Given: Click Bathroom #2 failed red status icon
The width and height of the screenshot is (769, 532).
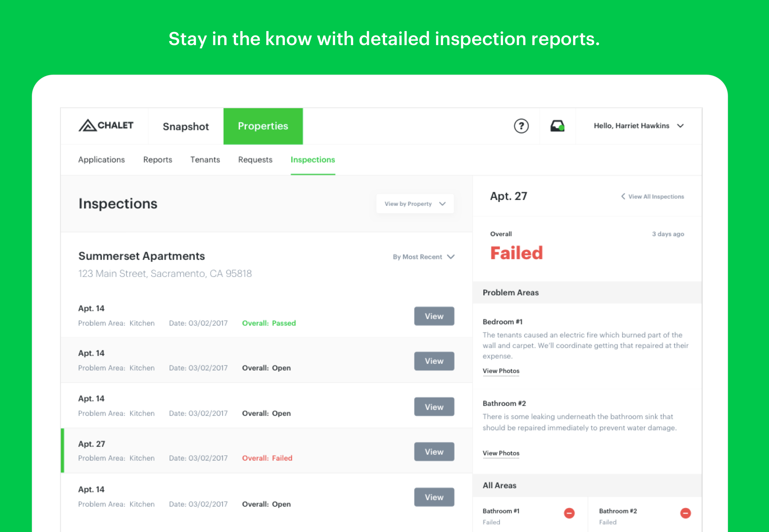Looking at the screenshot, I should (x=685, y=513).
